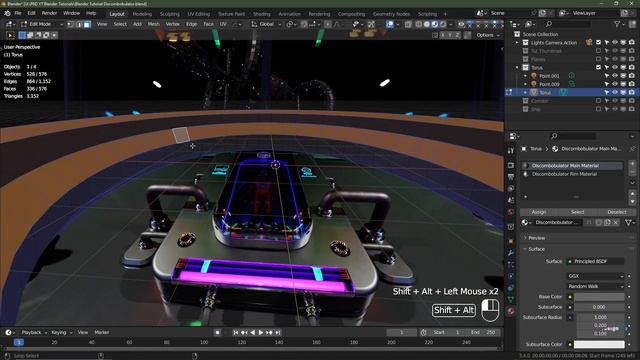
Task: Open the Output properties tab
Action: click(x=511, y=177)
